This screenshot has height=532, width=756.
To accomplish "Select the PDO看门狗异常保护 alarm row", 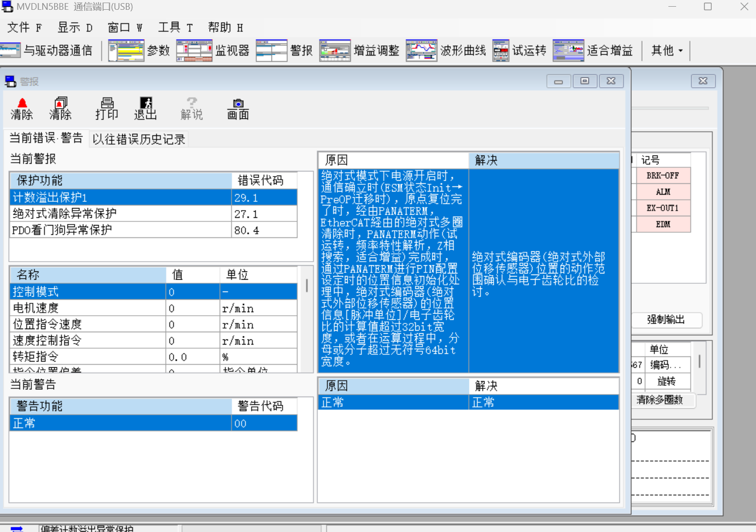I will [121, 230].
